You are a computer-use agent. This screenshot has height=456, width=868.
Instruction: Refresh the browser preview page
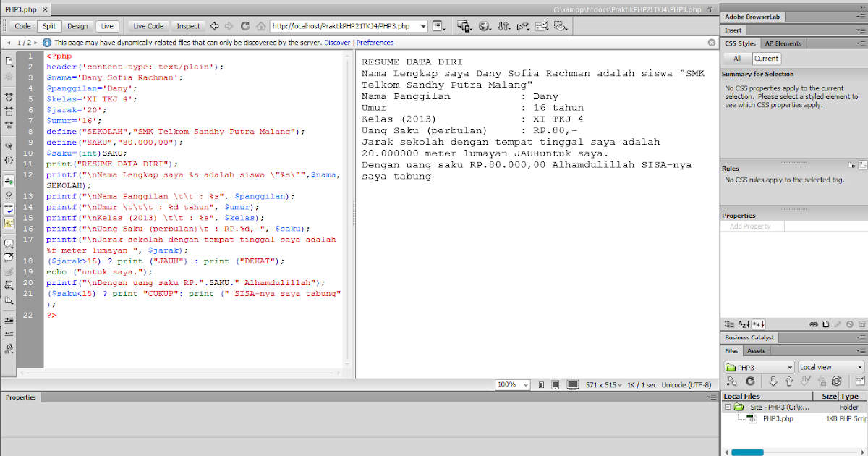click(243, 26)
